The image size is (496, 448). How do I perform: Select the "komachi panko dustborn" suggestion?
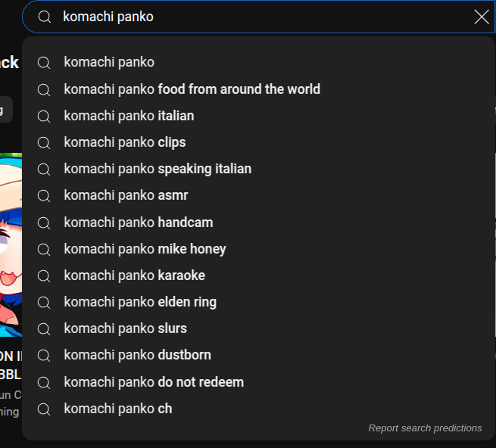[x=138, y=355]
